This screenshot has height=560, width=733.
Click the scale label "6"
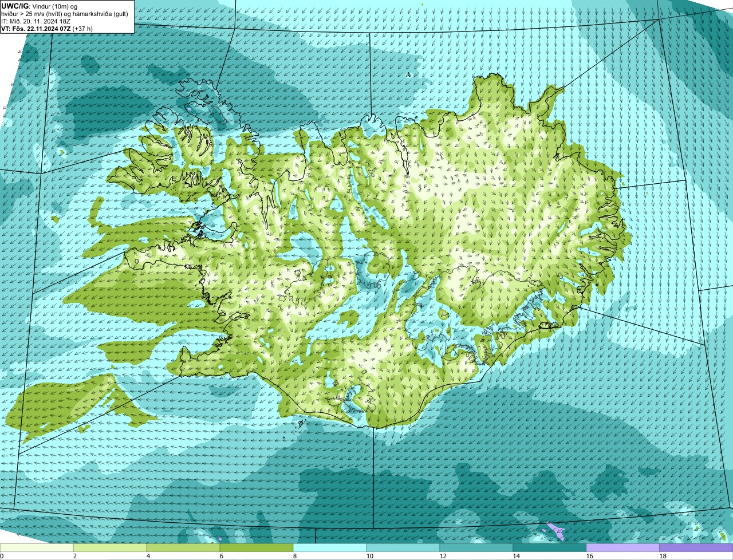point(222,556)
